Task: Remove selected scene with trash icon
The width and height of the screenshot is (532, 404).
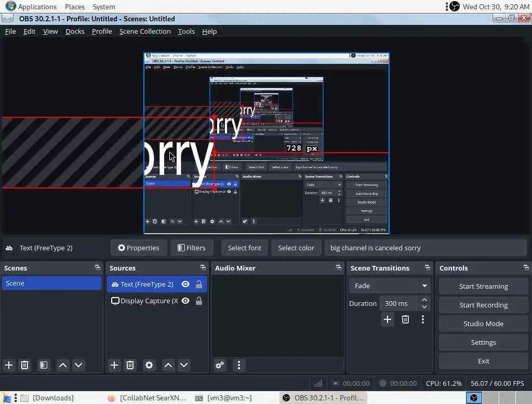Action: (x=25, y=366)
